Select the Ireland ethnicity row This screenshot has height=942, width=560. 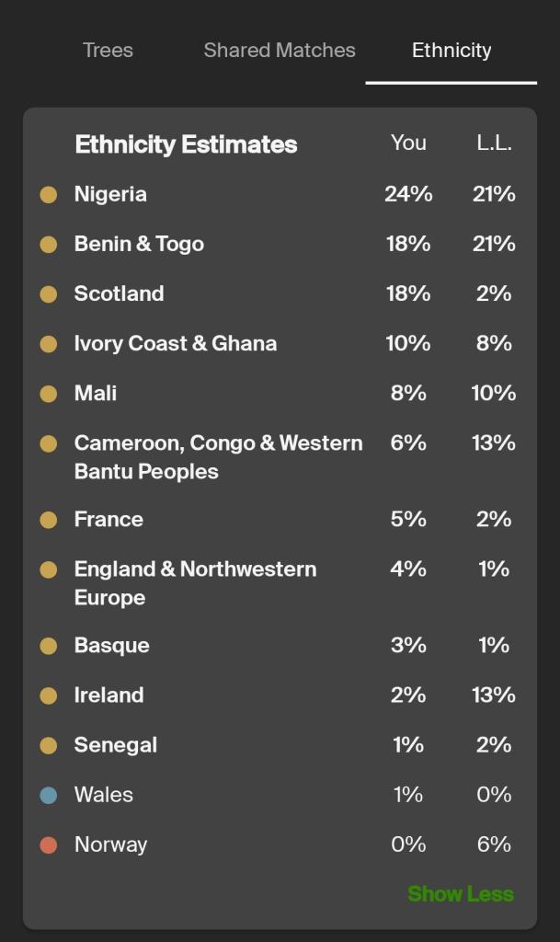(109, 695)
